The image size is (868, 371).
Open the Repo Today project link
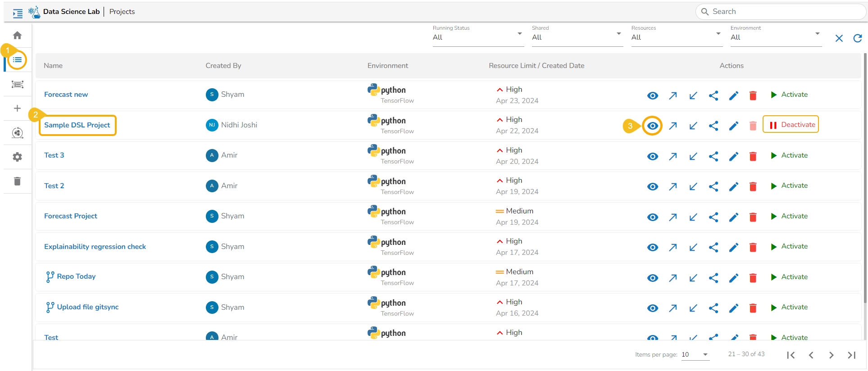click(76, 276)
